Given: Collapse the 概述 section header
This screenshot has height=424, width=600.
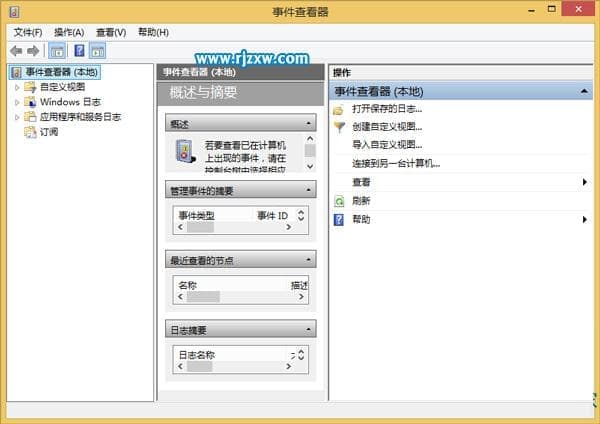Looking at the screenshot, I should (308, 123).
